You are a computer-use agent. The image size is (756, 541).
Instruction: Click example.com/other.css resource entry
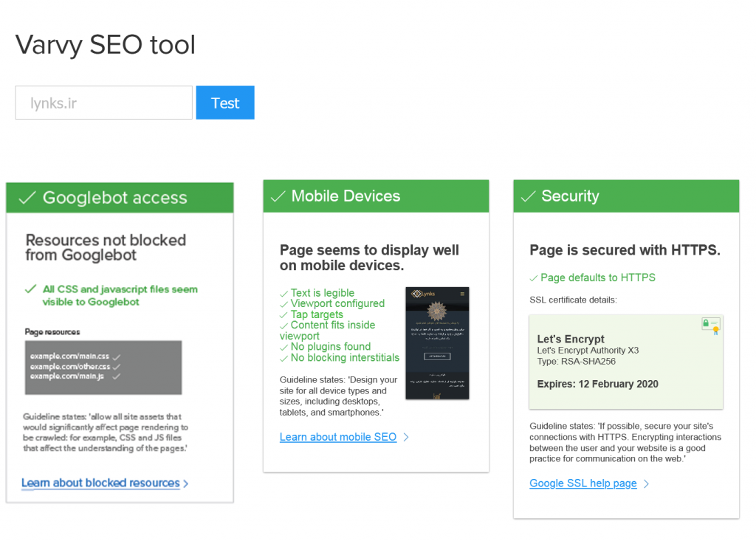70,367
